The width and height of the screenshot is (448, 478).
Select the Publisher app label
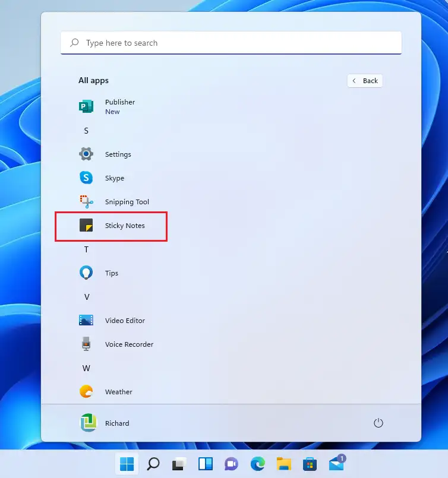(x=120, y=102)
